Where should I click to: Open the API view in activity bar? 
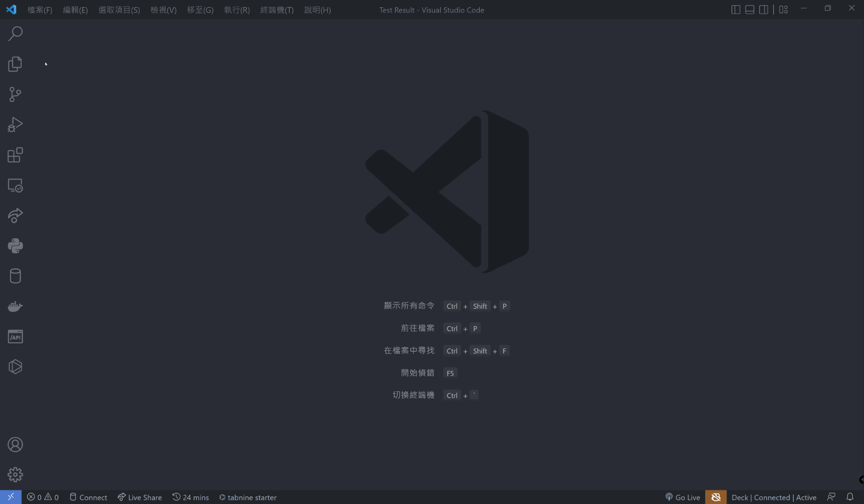[x=15, y=337]
